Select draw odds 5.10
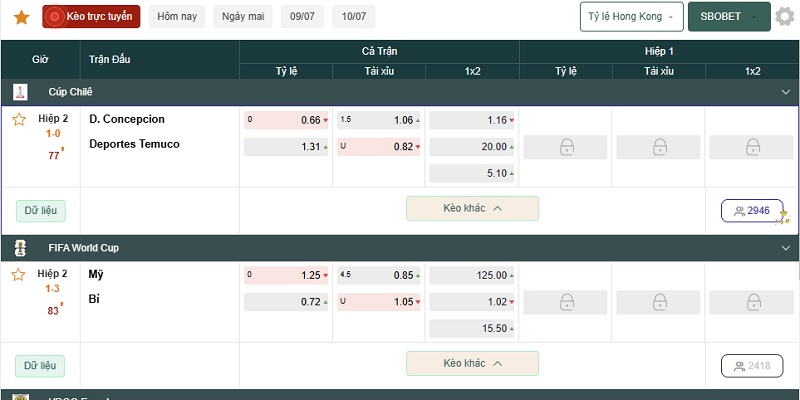The image size is (800, 400). pyautogui.click(x=472, y=173)
